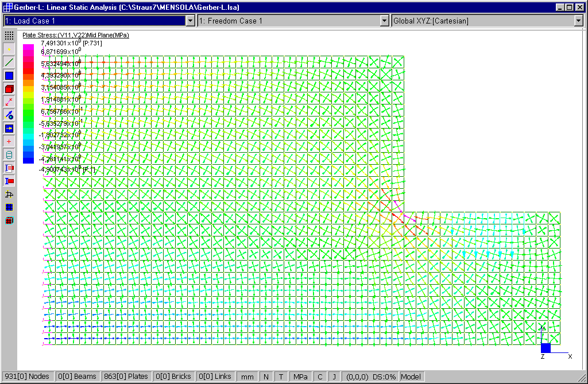This screenshot has height=384, width=588.
Task: Click the blue I-beam with red block icon
Action: coord(9,181)
